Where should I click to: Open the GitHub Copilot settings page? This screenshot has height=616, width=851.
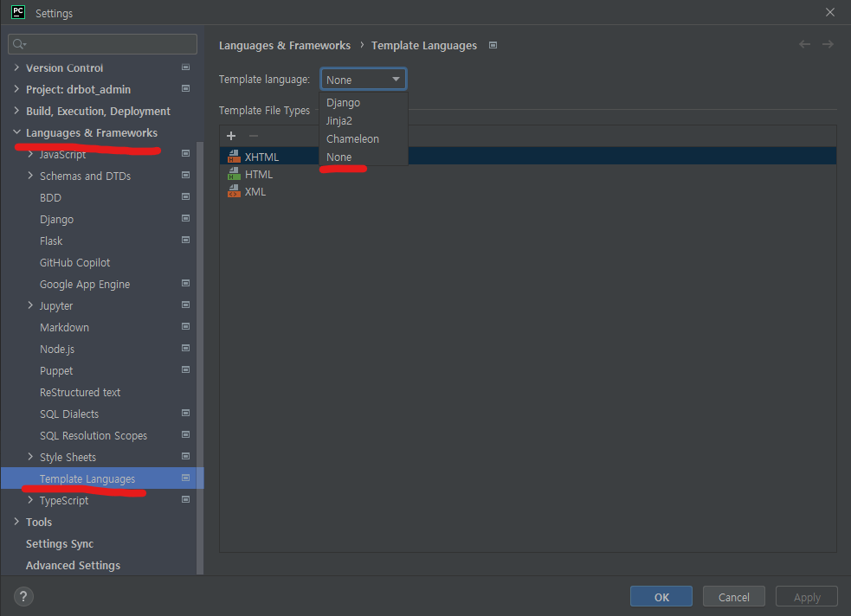coord(75,262)
